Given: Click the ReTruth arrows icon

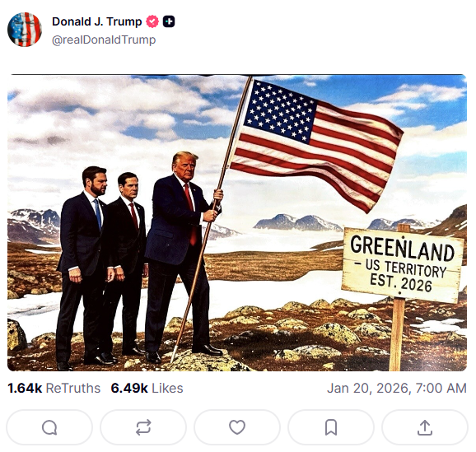Looking at the screenshot, I should (x=143, y=427).
